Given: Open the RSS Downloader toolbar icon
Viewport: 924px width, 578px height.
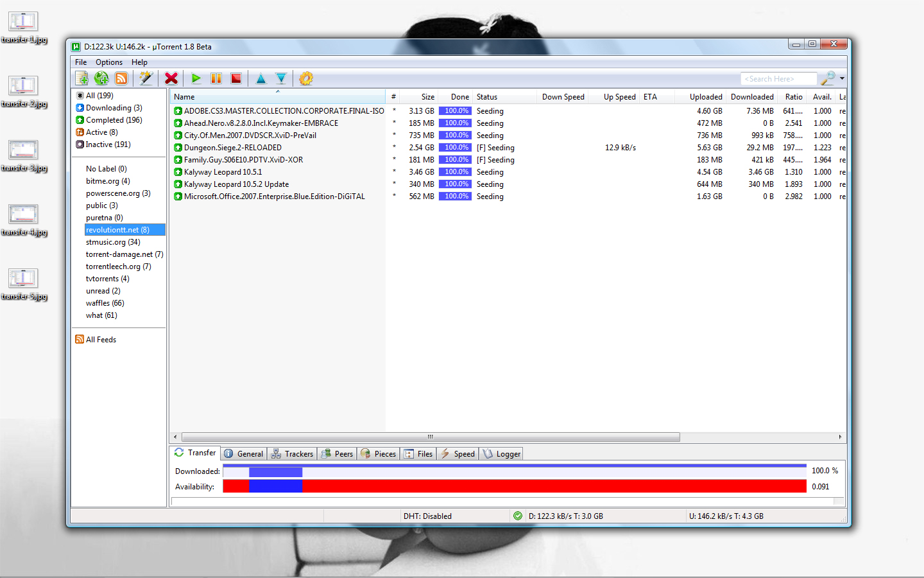Looking at the screenshot, I should click(x=121, y=78).
